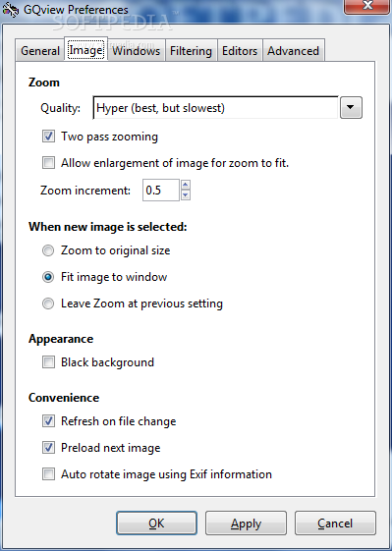Screen dimensions: 392x551
Task: Switch to the Advanced tab
Action: point(293,51)
